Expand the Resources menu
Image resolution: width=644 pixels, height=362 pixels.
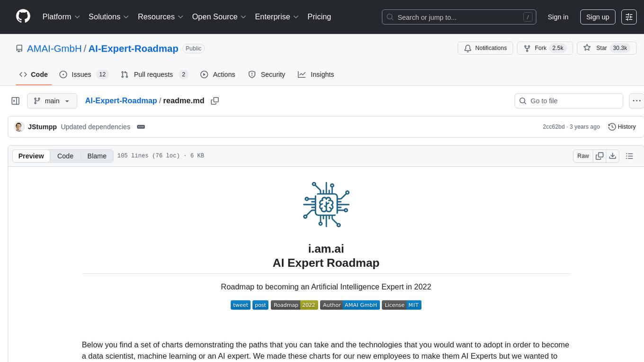[x=161, y=17]
